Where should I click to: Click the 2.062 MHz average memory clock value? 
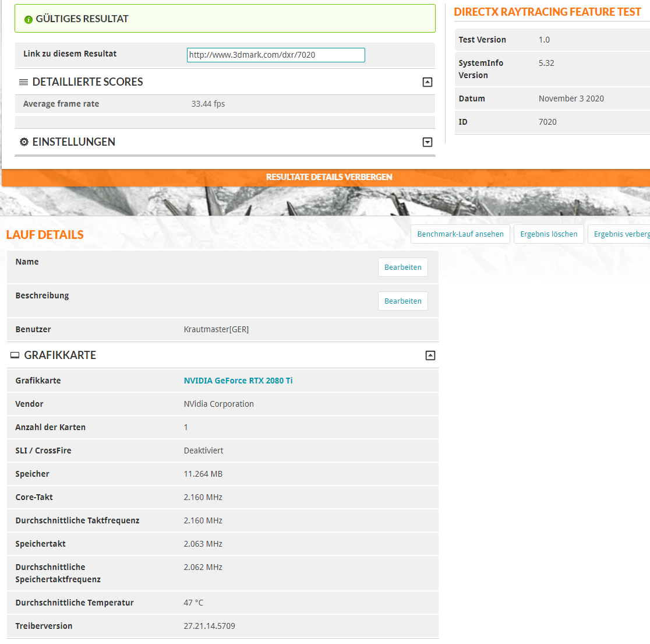click(203, 567)
